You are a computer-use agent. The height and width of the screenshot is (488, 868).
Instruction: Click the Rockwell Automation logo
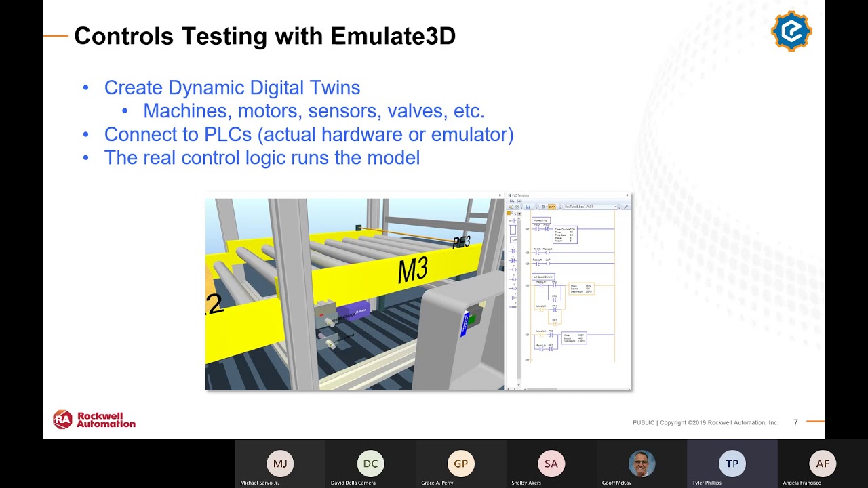(x=94, y=420)
